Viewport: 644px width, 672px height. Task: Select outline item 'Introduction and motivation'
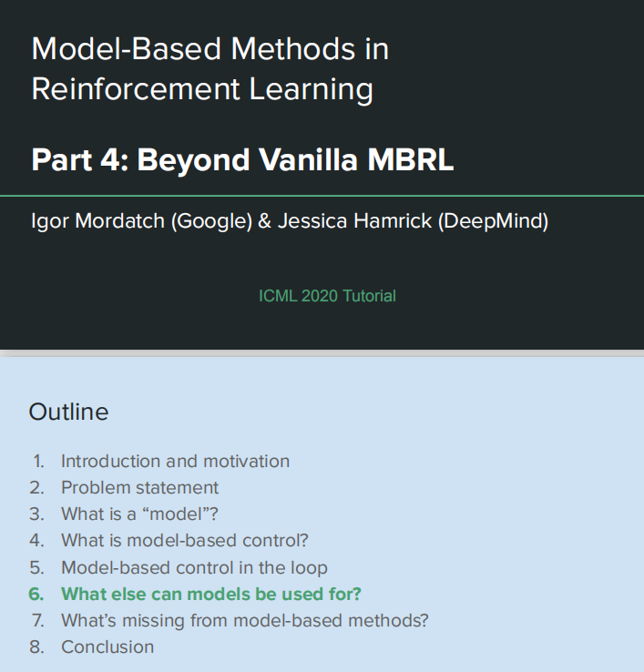pyautogui.click(x=175, y=461)
